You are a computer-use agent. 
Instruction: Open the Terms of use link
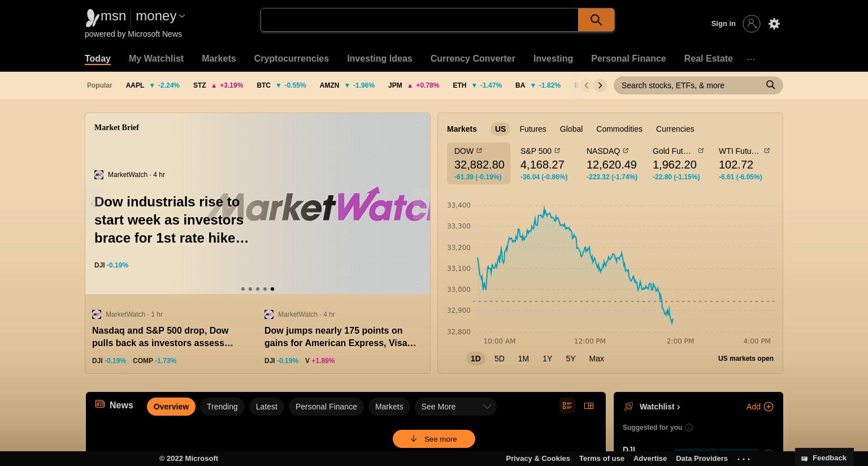[601, 459]
